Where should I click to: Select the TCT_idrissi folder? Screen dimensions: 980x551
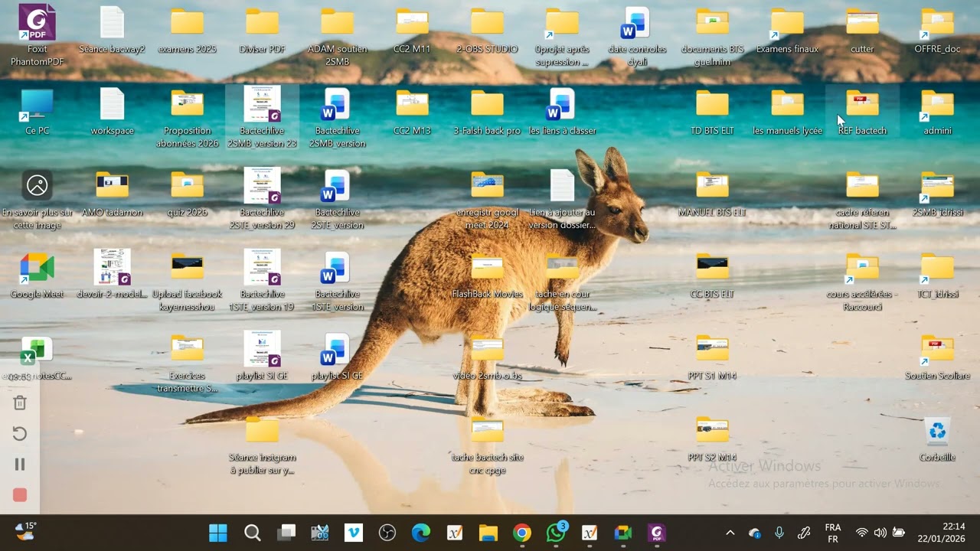[937, 275]
